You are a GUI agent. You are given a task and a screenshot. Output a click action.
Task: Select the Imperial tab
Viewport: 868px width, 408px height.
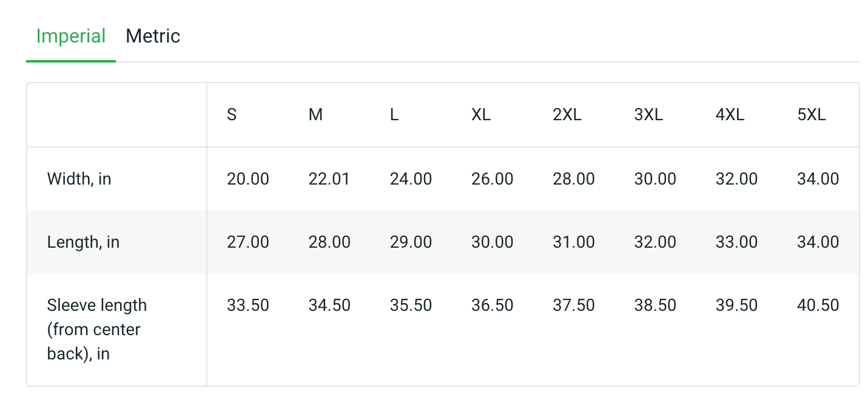[71, 36]
